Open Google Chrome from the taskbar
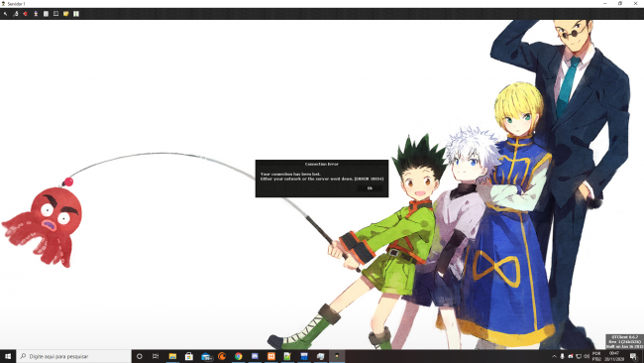This screenshot has height=363, width=644. tap(238, 356)
